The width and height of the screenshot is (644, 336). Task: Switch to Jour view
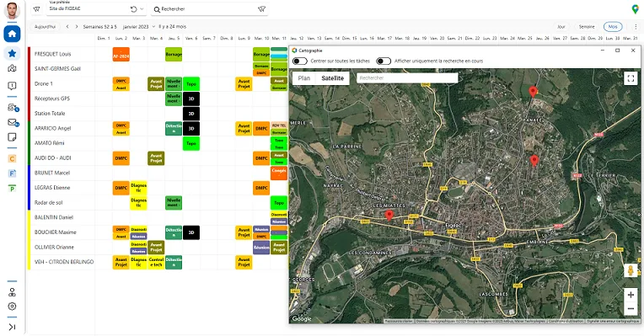pos(561,27)
